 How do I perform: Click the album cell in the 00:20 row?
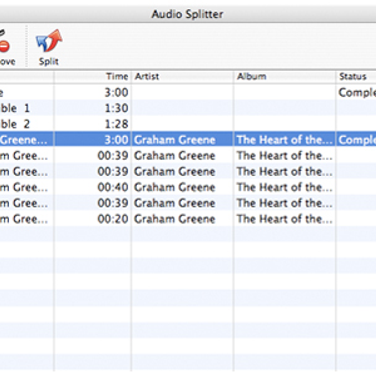285,219
